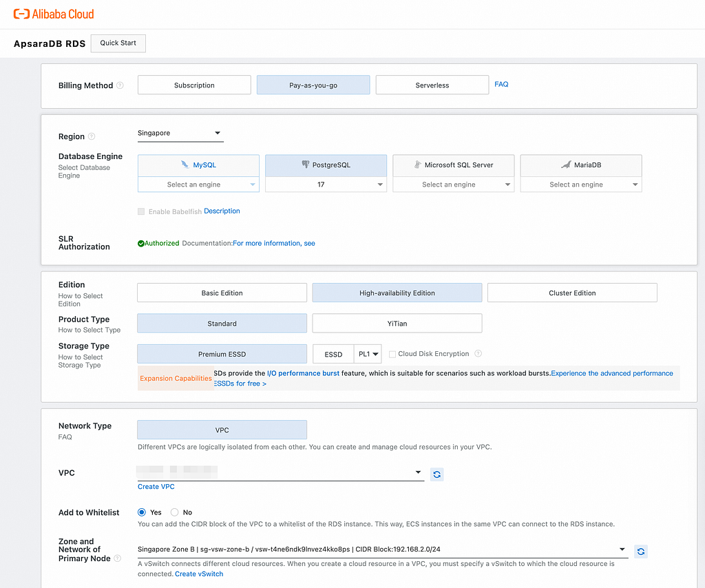Select No for Add to Whitelist
This screenshot has height=588, width=705.
tap(174, 512)
